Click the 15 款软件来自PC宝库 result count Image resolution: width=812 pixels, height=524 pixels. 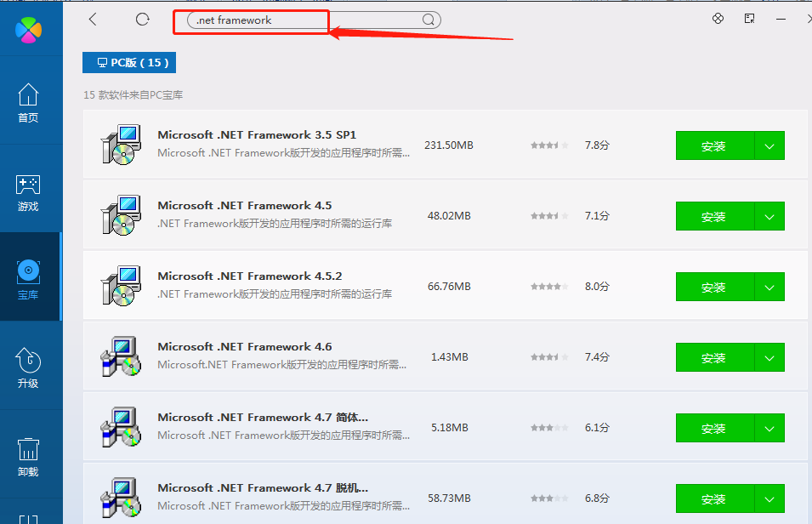tap(133, 95)
